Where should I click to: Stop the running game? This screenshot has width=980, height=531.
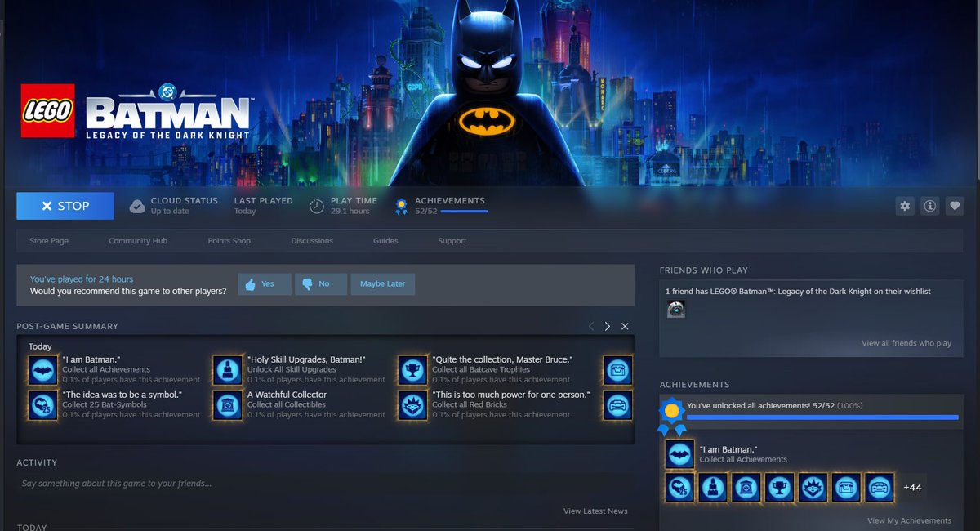pyautogui.click(x=65, y=206)
